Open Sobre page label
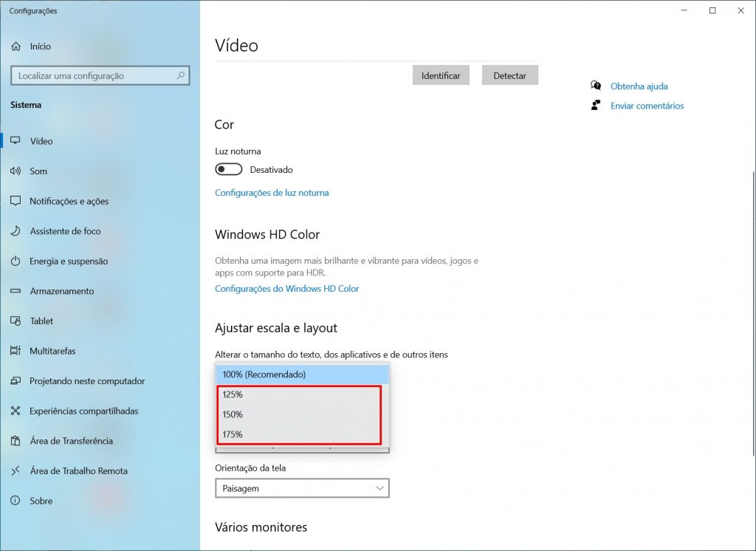 (x=41, y=501)
